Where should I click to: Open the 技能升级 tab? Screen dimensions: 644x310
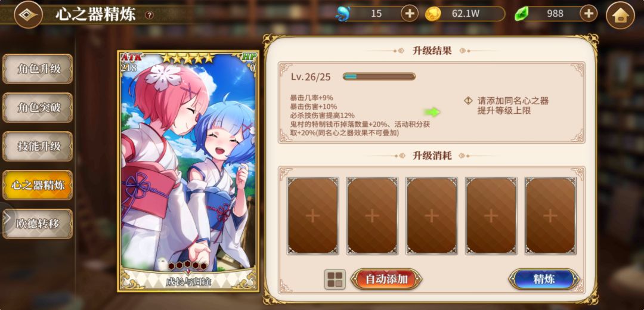[x=38, y=146]
